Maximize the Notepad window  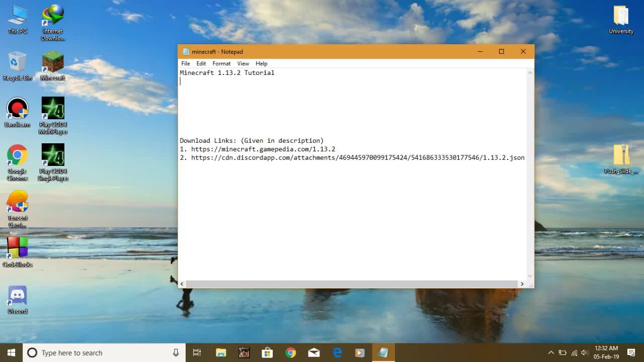click(x=502, y=51)
